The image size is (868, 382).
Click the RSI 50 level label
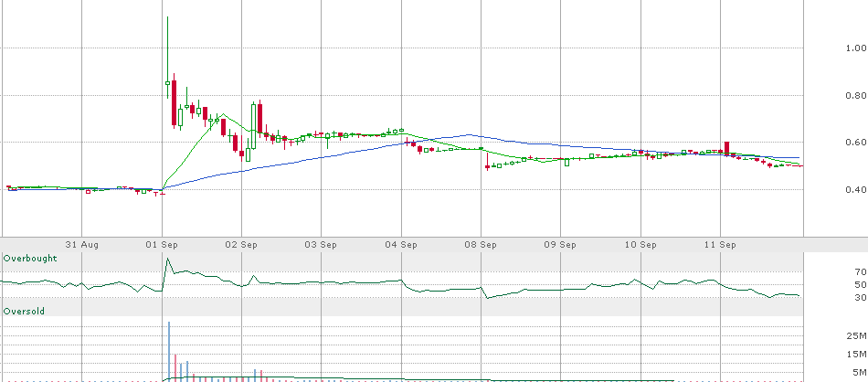[861, 285]
